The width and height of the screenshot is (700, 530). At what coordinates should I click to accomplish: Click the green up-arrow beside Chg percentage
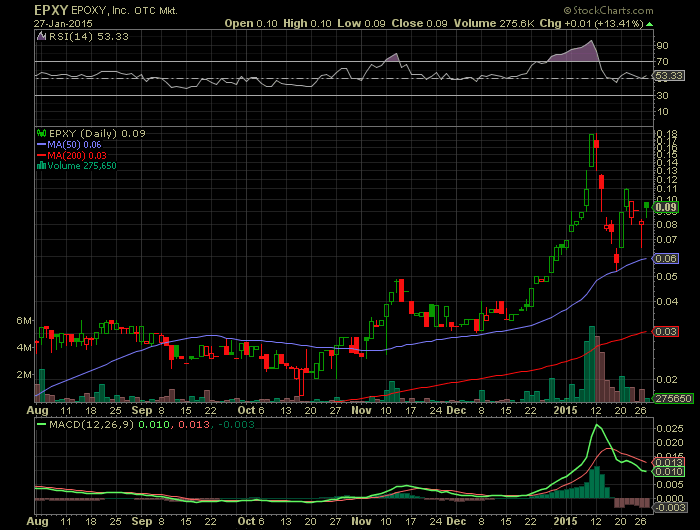point(650,24)
